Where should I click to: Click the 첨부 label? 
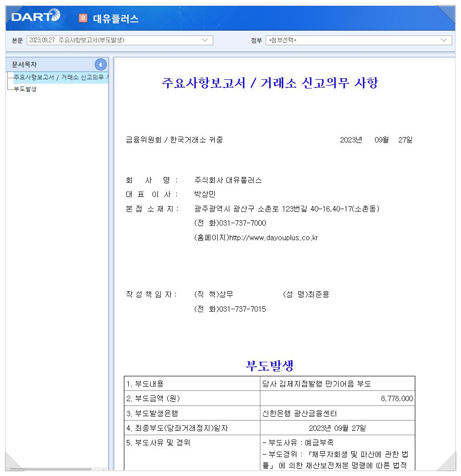point(256,40)
